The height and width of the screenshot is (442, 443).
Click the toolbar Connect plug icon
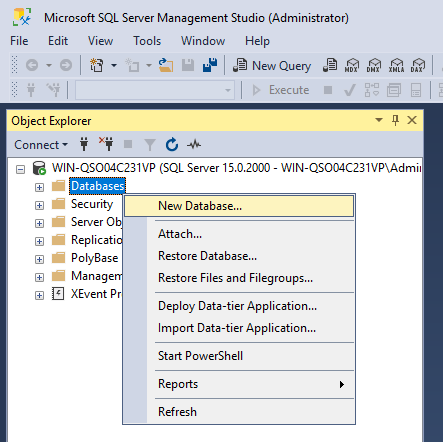[x=31, y=90]
